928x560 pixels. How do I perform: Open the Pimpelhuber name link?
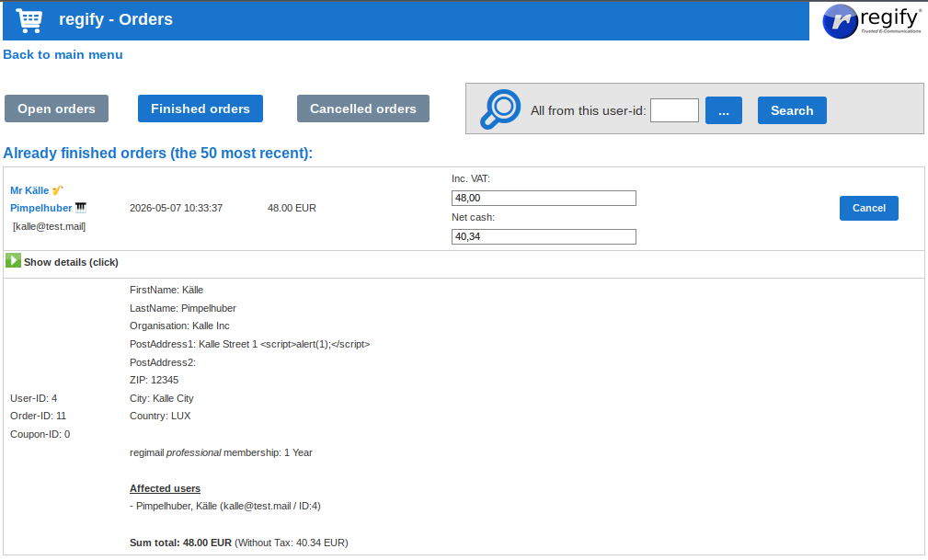tap(40, 208)
